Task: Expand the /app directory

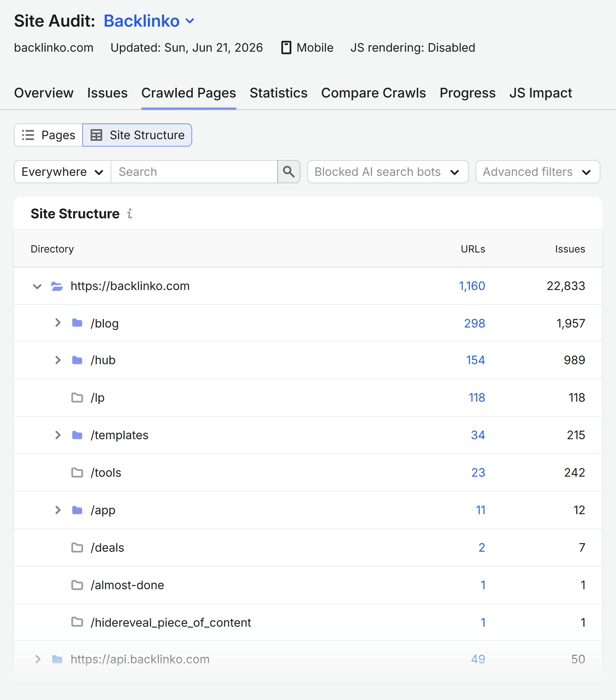Action: coord(58,510)
